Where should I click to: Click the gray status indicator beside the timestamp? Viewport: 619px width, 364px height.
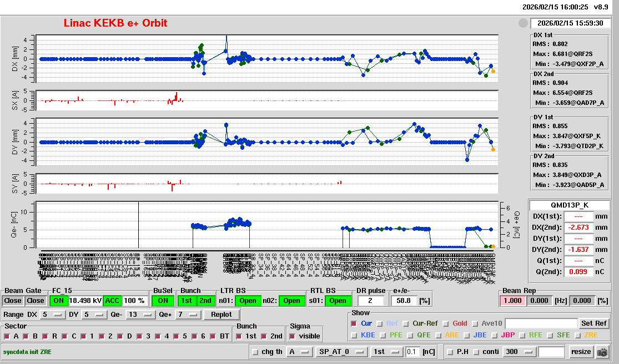pyautogui.click(x=523, y=23)
